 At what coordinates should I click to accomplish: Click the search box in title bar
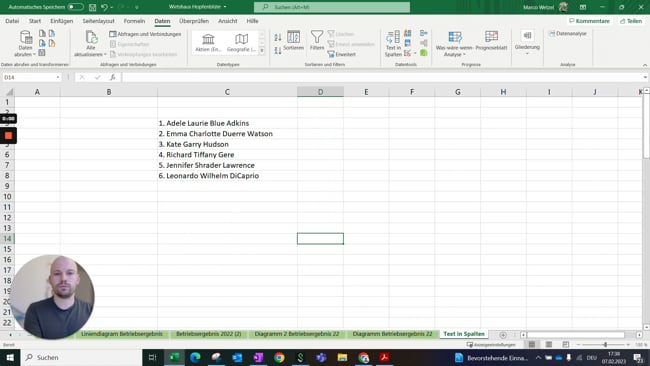[x=332, y=7]
